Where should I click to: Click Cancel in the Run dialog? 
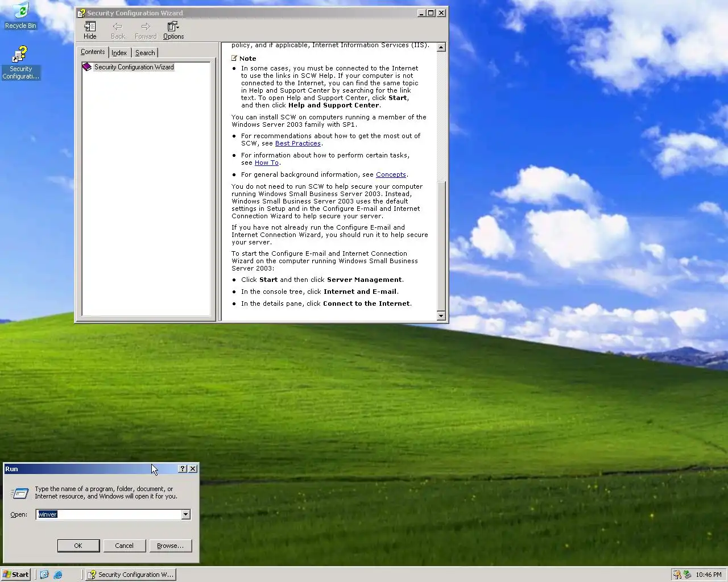point(124,546)
